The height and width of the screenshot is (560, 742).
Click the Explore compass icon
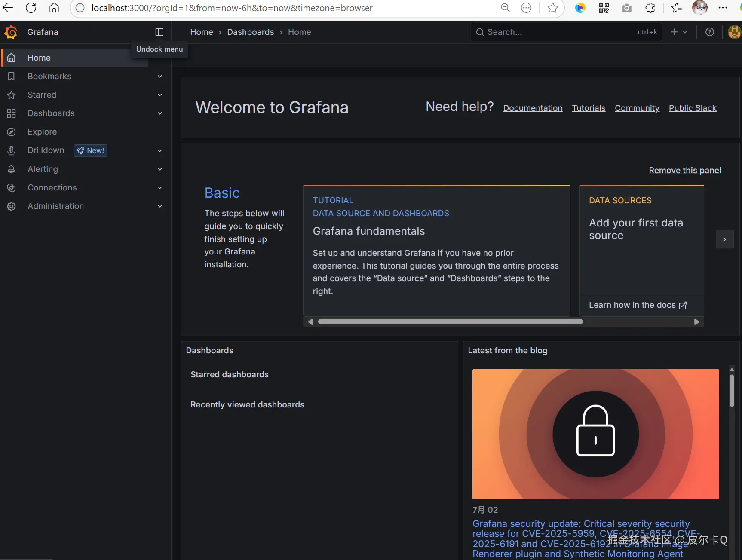tap(12, 132)
